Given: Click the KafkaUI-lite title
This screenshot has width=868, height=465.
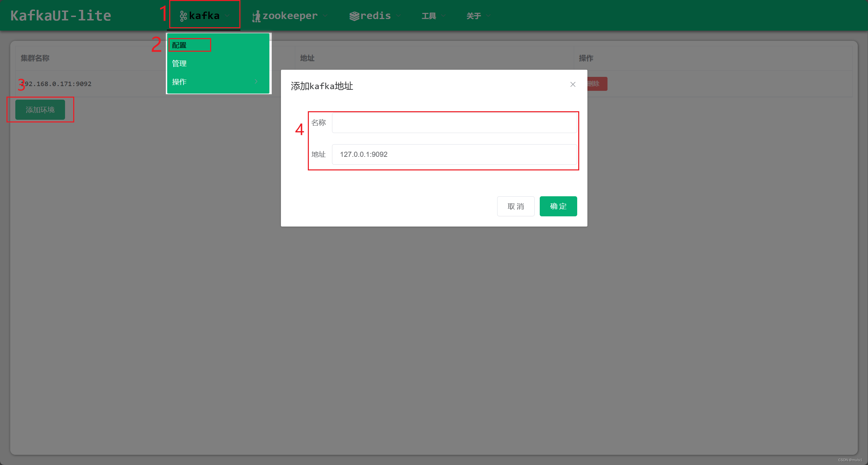Looking at the screenshot, I should click(61, 16).
